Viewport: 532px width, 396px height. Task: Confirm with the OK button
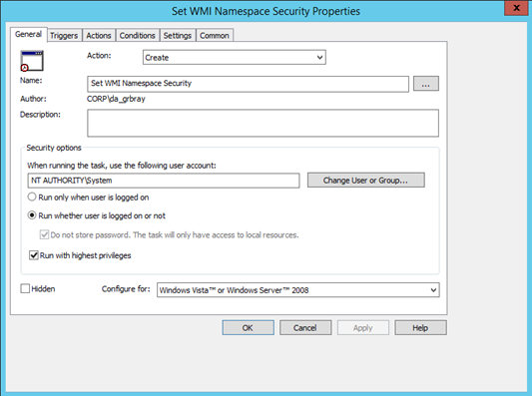pos(248,328)
